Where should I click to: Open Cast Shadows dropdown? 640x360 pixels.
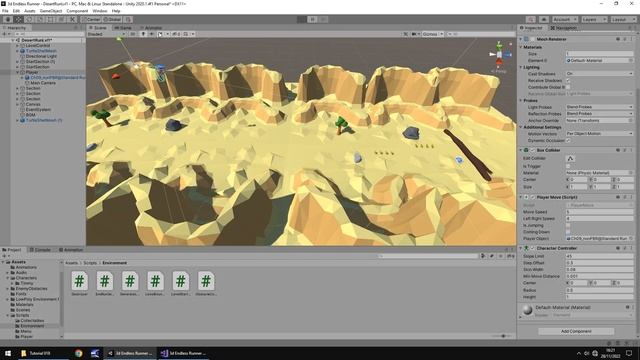pos(599,73)
